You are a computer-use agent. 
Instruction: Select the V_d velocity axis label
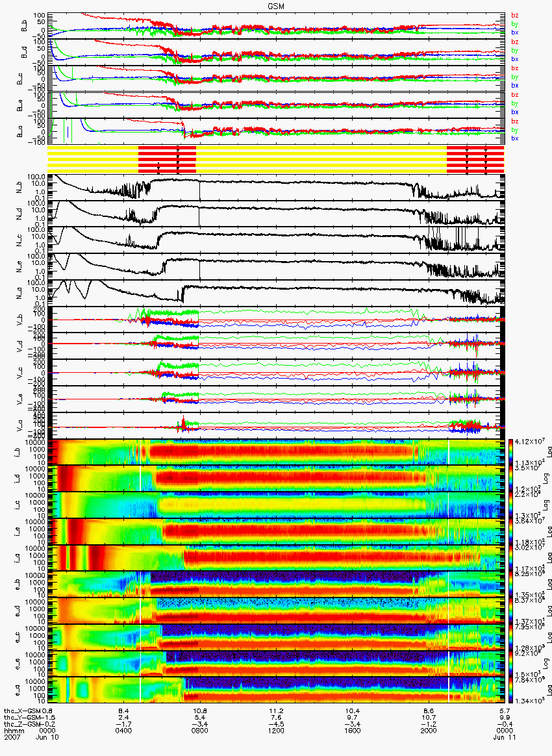pos(20,346)
